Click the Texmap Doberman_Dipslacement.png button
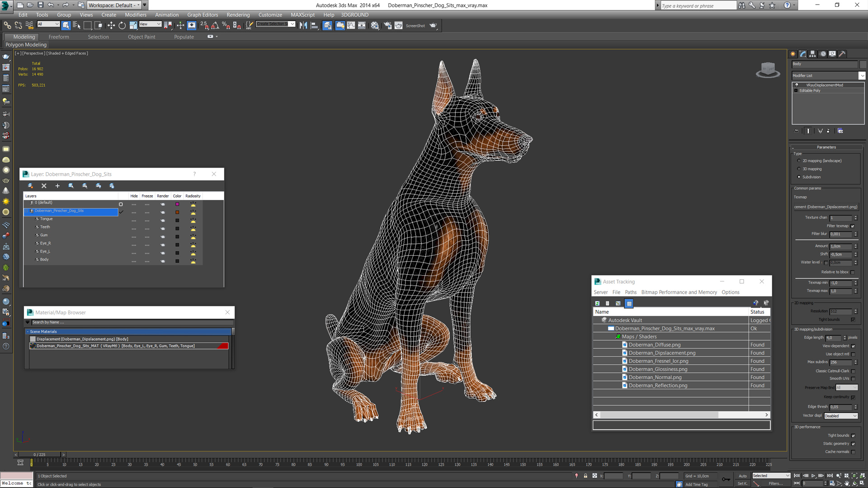 [x=826, y=207]
